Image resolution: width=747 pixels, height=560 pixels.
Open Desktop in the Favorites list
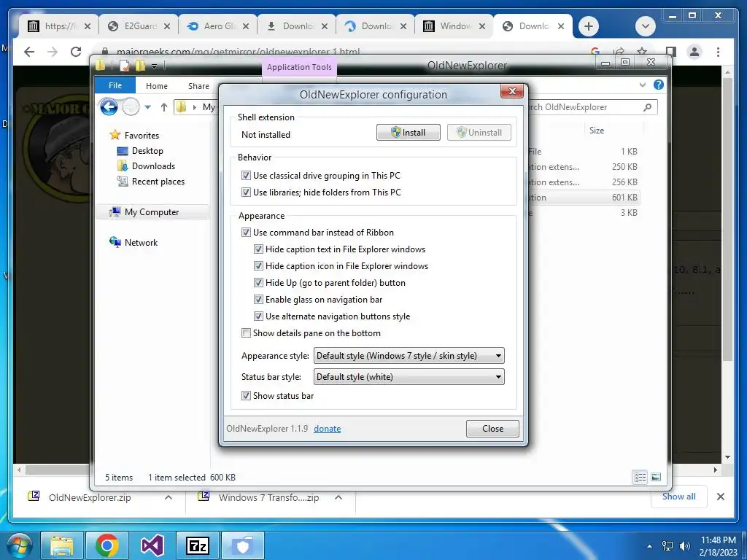tap(140, 151)
